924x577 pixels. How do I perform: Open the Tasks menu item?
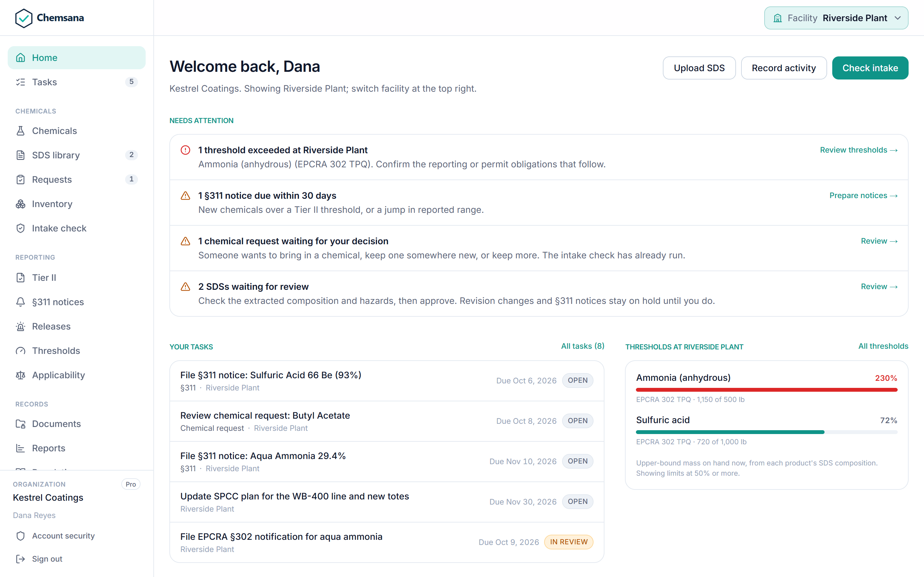click(x=76, y=82)
